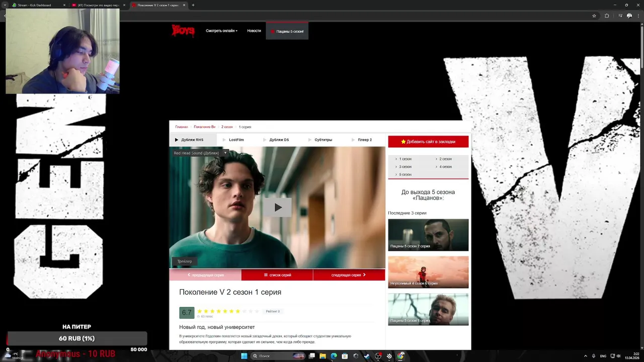
Task: Click the microphone tray icon
Action: tap(594, 356)
